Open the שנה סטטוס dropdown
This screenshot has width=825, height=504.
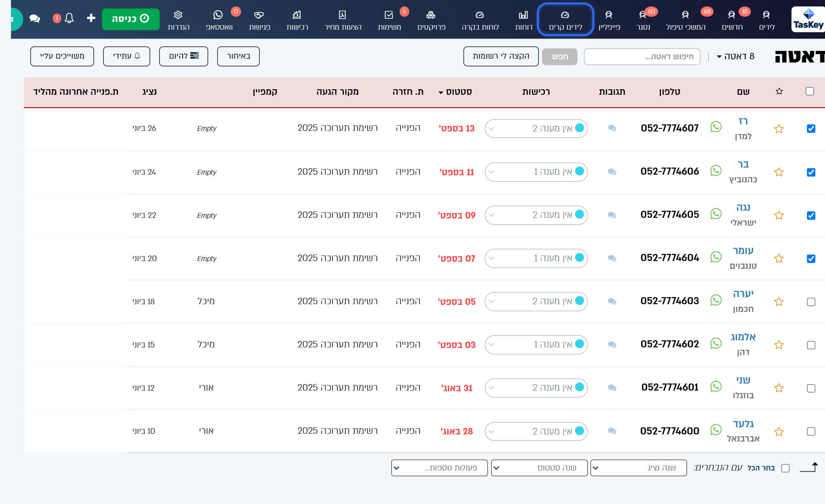[x=539, y=468]
